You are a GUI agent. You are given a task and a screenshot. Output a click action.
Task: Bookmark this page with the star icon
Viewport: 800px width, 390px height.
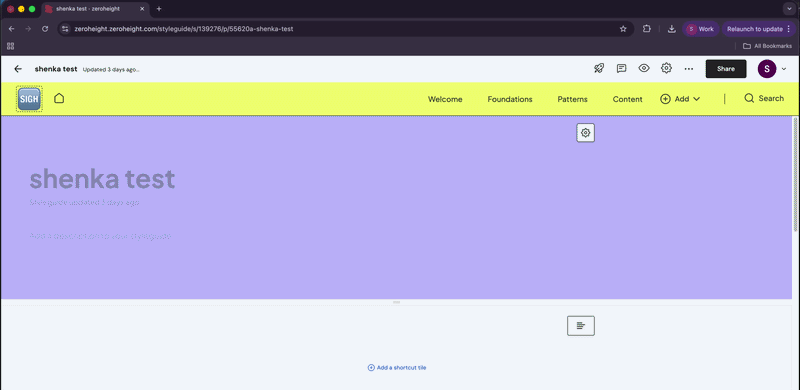(x=623, y=29)
